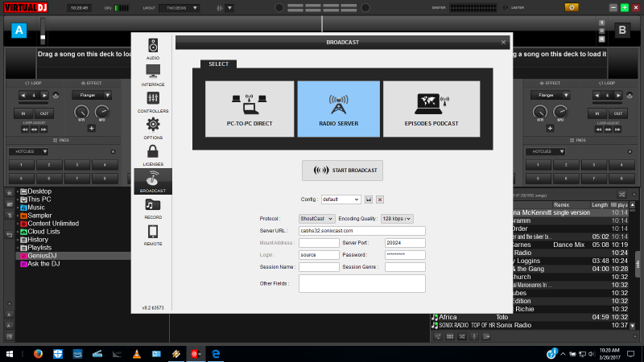This screenshot has width=644, height=362.
Task: Select deck B indicator
Action: tap(621, 31)
